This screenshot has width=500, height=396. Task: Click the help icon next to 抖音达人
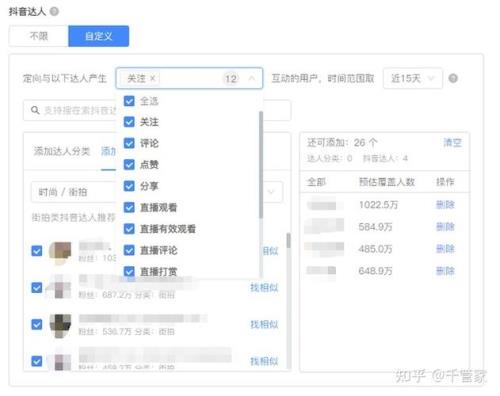pos(54,11)
